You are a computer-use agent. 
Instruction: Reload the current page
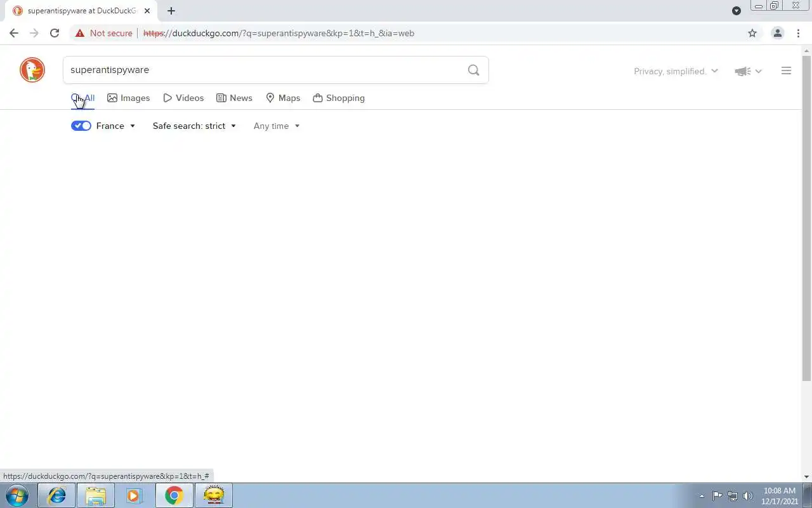pos(55,33)
